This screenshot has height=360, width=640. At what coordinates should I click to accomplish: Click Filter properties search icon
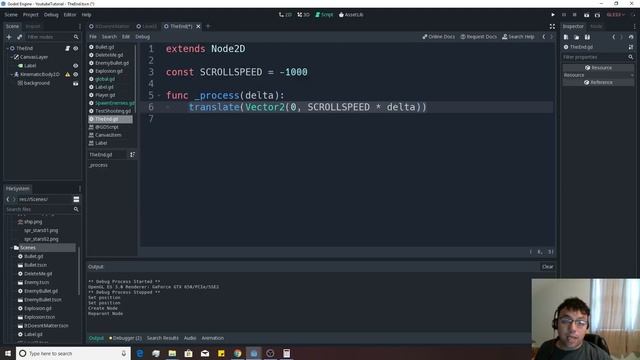point(631,57)
